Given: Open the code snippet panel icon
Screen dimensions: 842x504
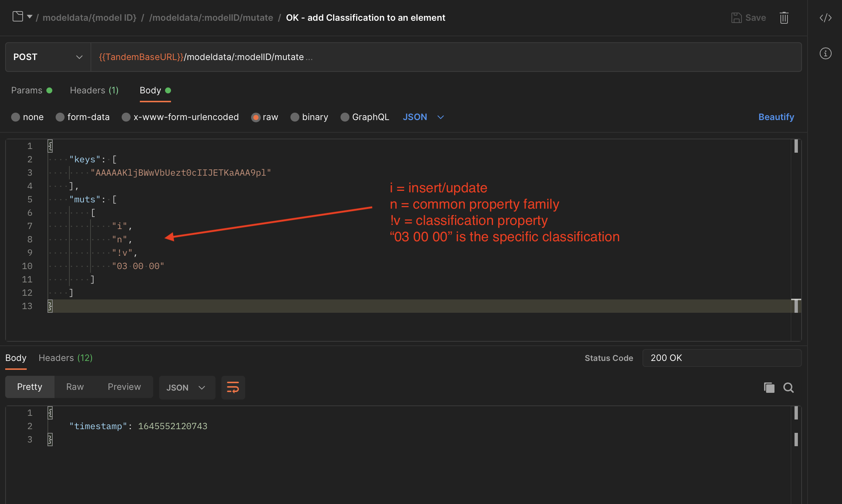Looking at the screenshot, I should point(825,18).
